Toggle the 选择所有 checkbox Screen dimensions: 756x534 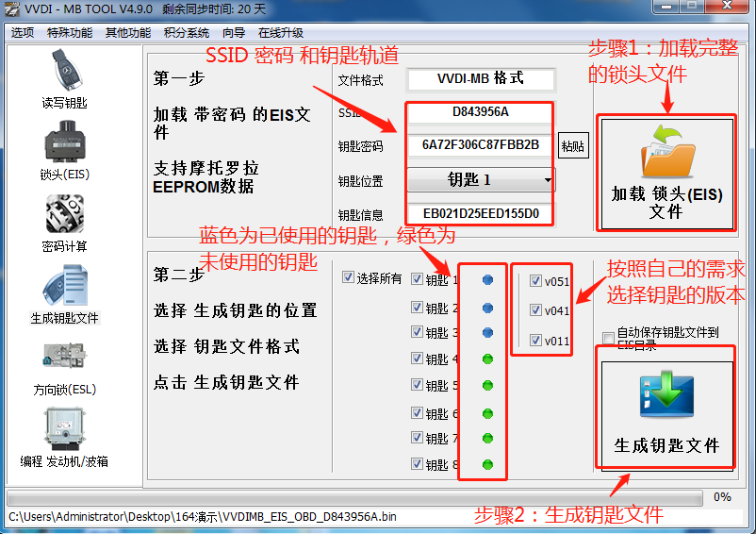click(348, 277)
